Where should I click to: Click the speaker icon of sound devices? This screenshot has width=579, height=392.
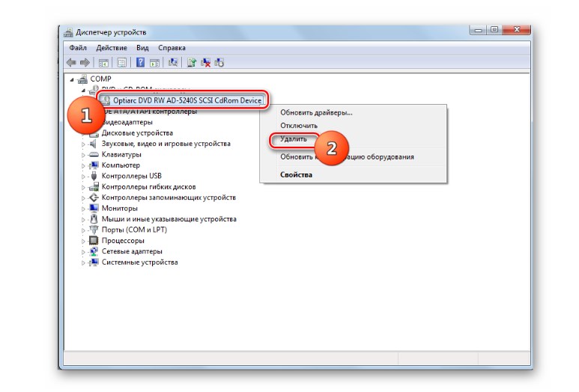(94, 144)
